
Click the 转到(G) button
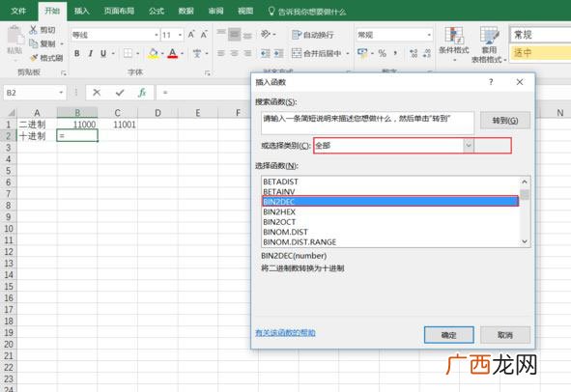coord(505,121)
